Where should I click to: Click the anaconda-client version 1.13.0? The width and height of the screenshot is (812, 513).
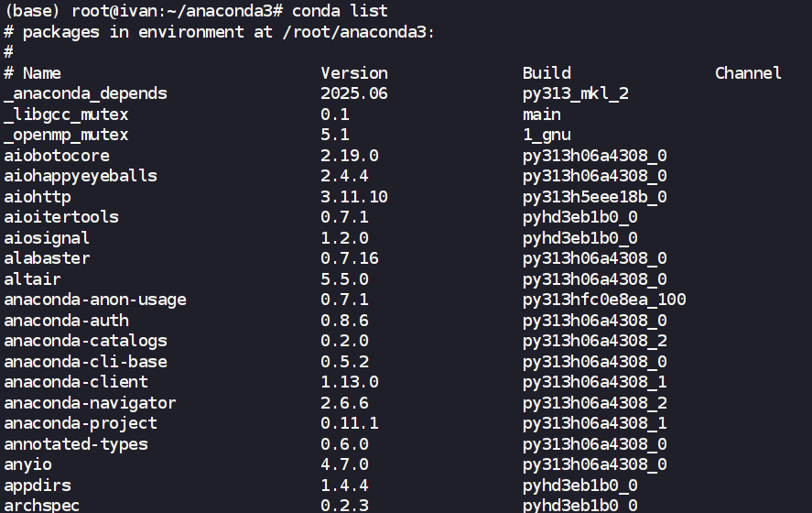(x=350, y=382)
